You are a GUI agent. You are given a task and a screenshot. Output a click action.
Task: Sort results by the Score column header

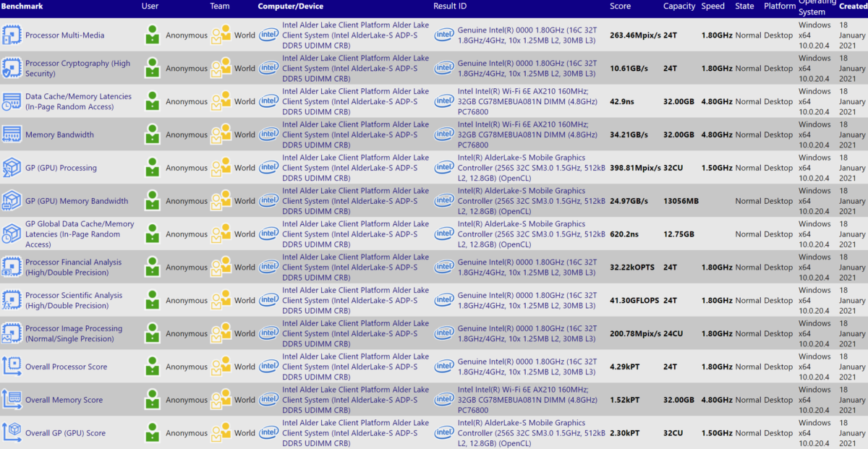622,6
